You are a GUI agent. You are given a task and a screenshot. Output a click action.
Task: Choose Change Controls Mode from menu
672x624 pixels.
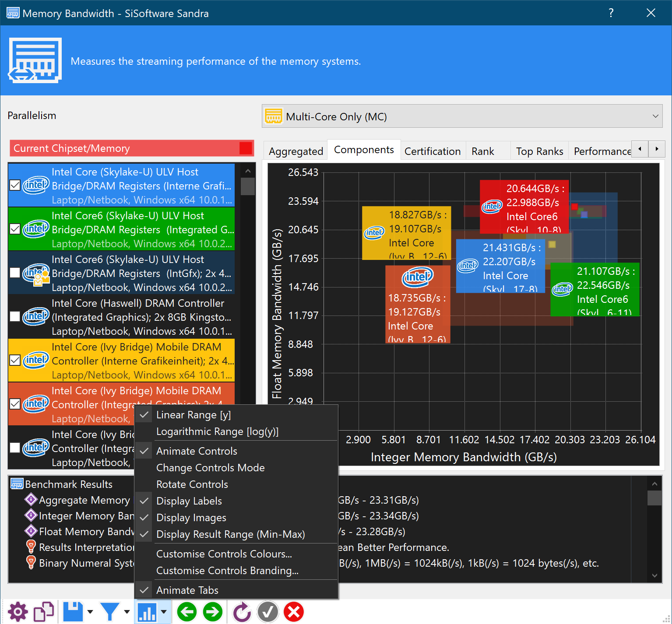point(236,467)
